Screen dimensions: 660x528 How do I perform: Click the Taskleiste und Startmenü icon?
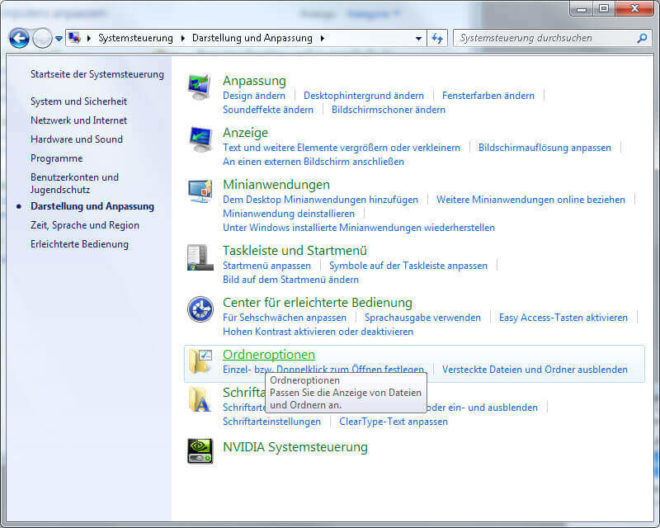200,257
